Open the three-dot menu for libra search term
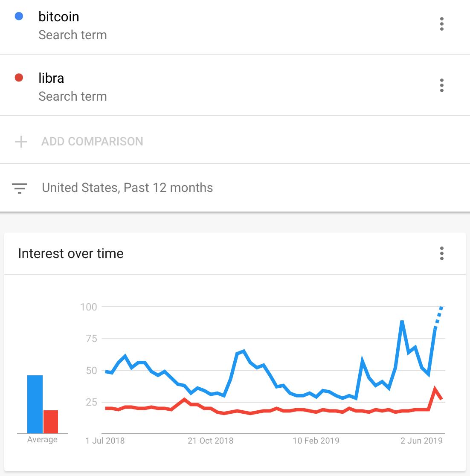This screenshot has width=470, height=476. [441, 85]
